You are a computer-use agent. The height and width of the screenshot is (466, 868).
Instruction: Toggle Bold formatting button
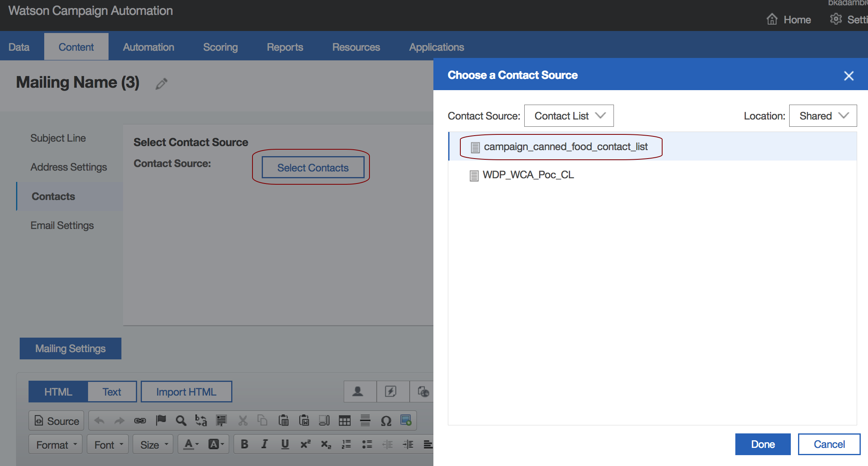point(244,444)
